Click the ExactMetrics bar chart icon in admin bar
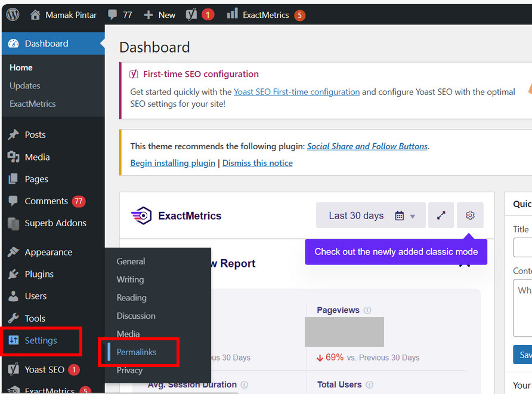 point(232,14)
